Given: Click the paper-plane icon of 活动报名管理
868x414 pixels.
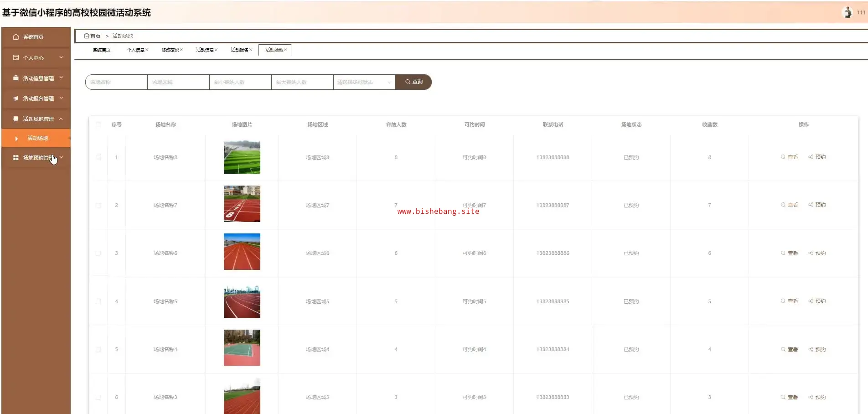Looking at the screenshot, I should click(16, 98).
